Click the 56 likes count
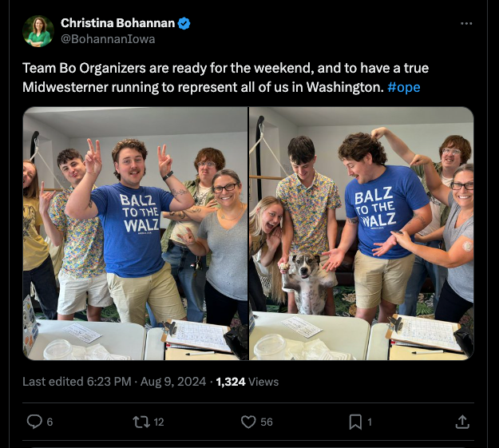The image size is (499, 448). 267,422
